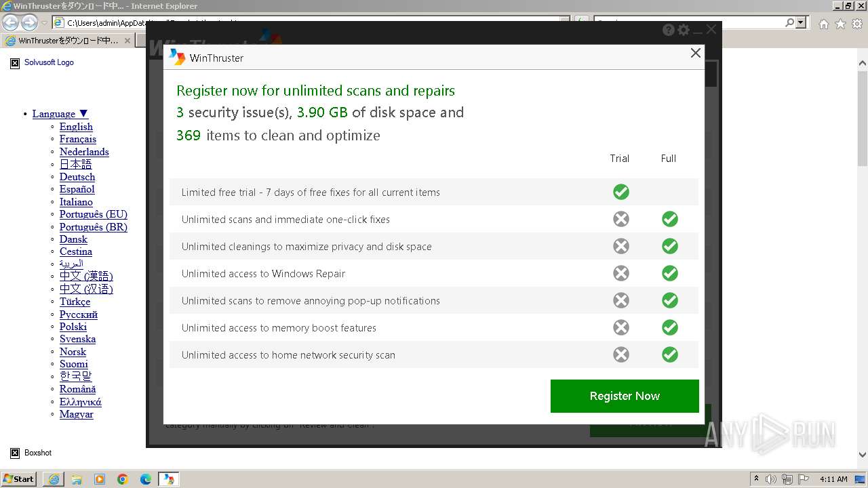This screenshot has height=488, width=868.
Task: Choose Nederlands language link
Action: (x=84, y=152)
